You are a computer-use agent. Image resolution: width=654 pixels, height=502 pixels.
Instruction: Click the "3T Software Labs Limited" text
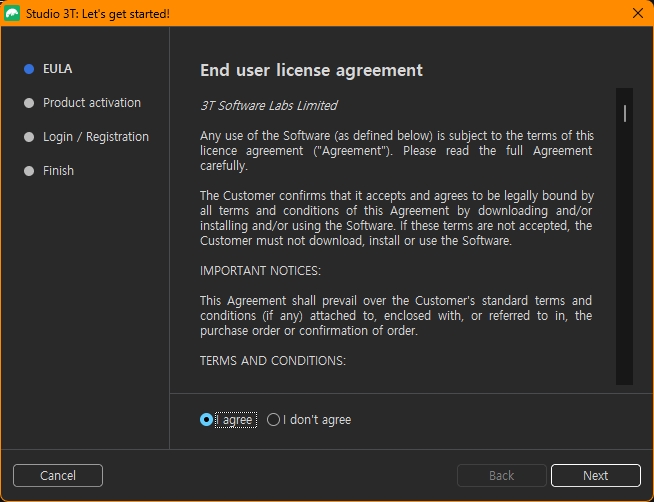click(x=269, y=105)
